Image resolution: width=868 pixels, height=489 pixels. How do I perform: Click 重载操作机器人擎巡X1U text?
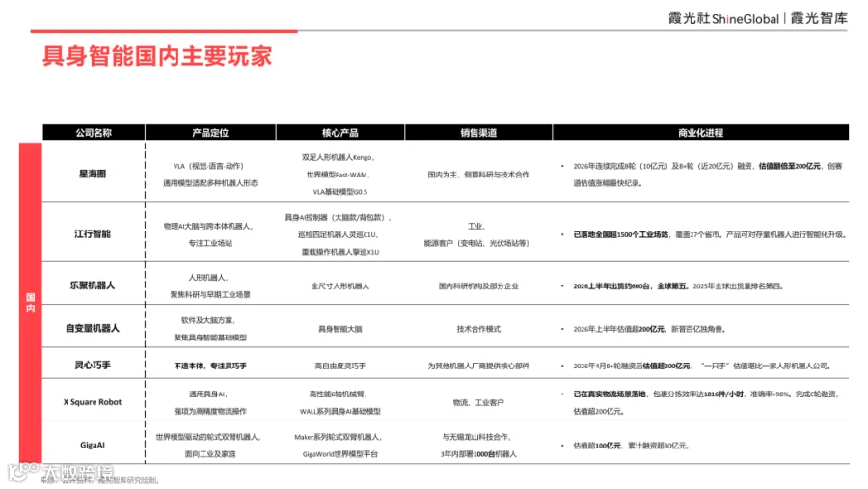pyautogui.click(x=339, y=252)
